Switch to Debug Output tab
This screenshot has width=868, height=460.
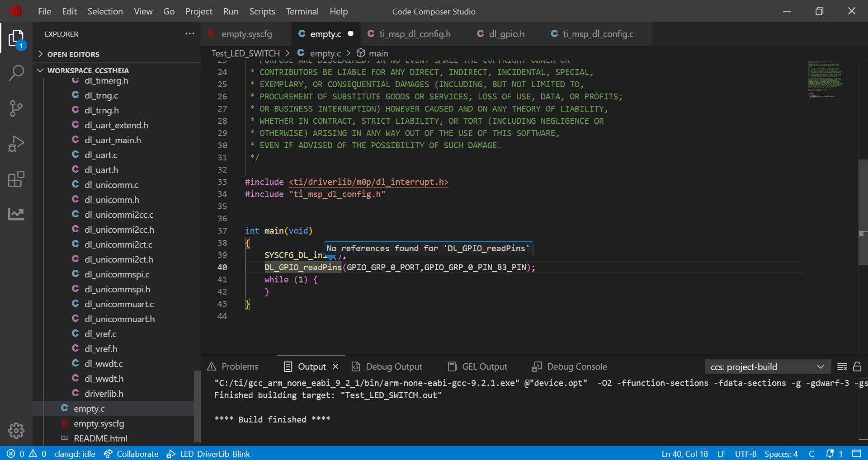387,366
